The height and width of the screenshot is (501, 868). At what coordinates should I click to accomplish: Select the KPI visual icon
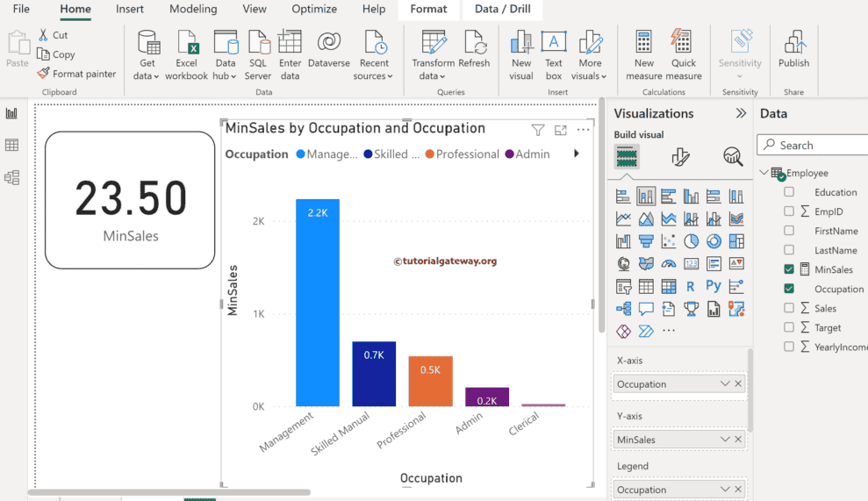[x=736, y=264]
